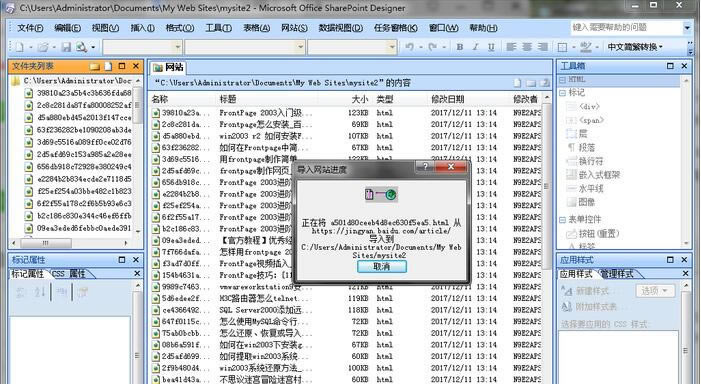Toggle Italic formatting

pos(475,47)
